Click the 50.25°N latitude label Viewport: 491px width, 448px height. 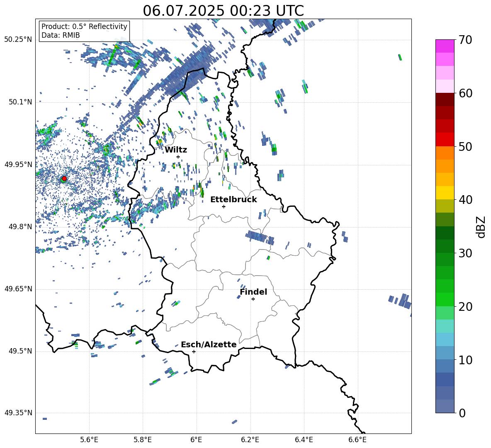click(x=18, y=40)
